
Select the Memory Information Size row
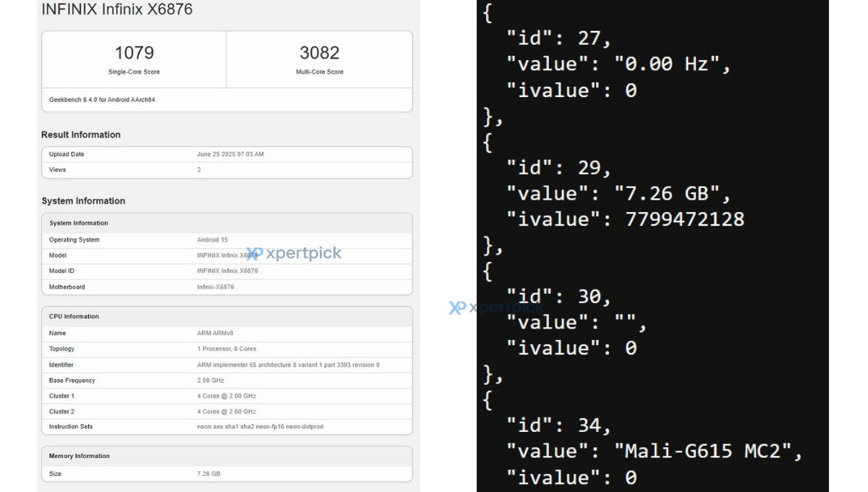coord(227,474)
